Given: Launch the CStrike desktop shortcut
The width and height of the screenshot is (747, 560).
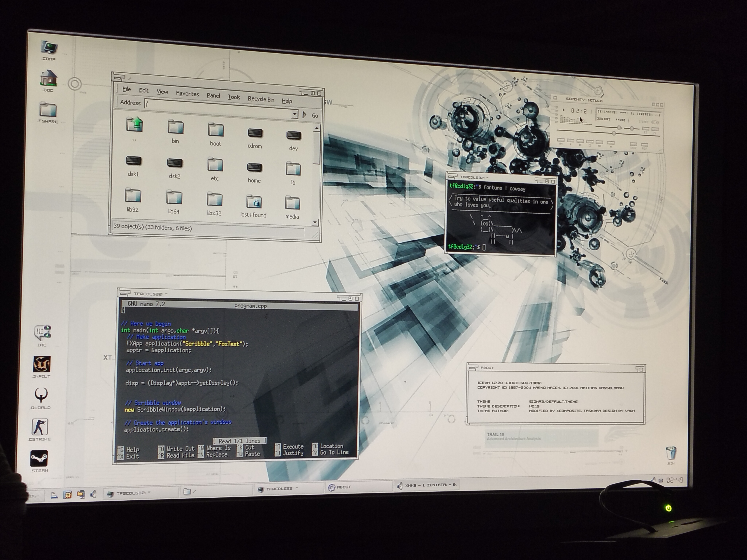Looking at the screenshot, I should pos(40,427).
